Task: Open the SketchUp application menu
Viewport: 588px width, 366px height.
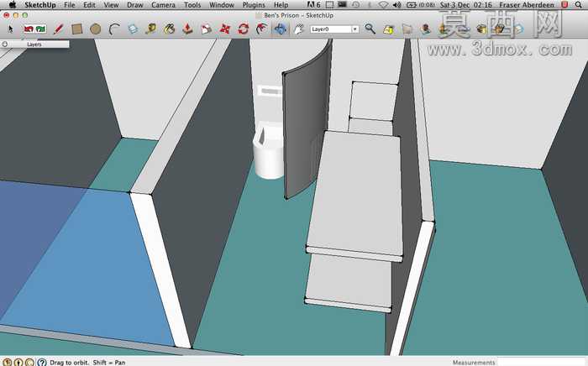Action: coord(39,5)
